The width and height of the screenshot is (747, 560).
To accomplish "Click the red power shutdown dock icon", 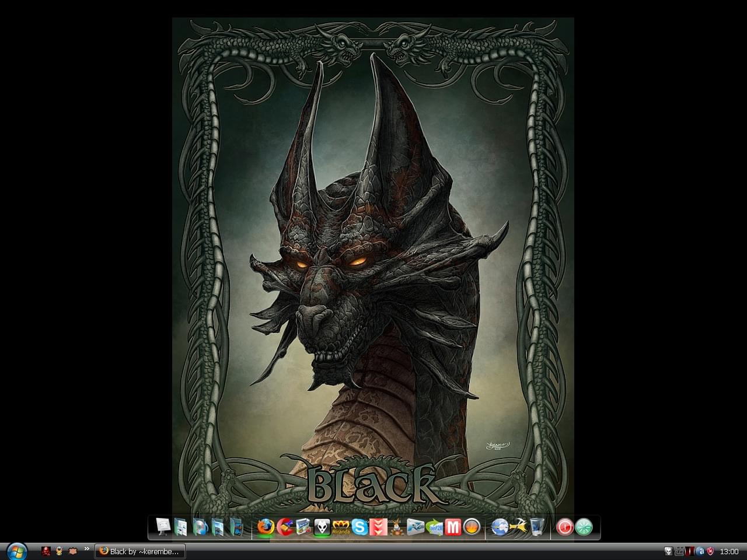I will (565, 527).
